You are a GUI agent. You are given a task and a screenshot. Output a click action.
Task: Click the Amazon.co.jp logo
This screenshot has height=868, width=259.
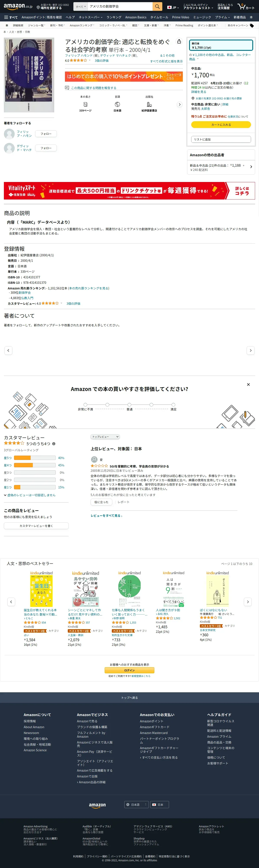pyautogui.click(x=18, y=6)
